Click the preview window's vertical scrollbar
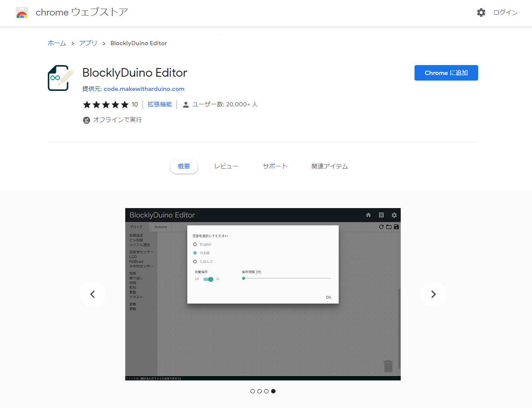This screenshot has height=408, width=532. [x=399, y=328]
